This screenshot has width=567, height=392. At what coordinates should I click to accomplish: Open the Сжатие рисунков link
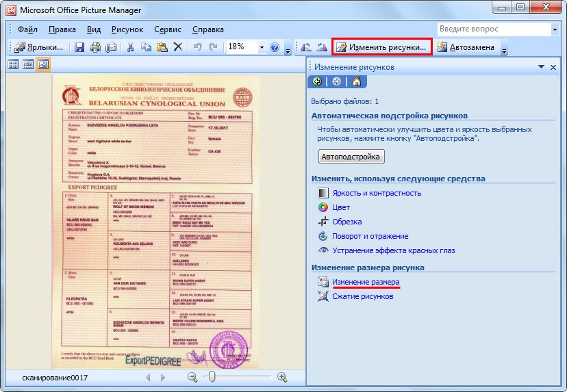[x=363, y=296]
